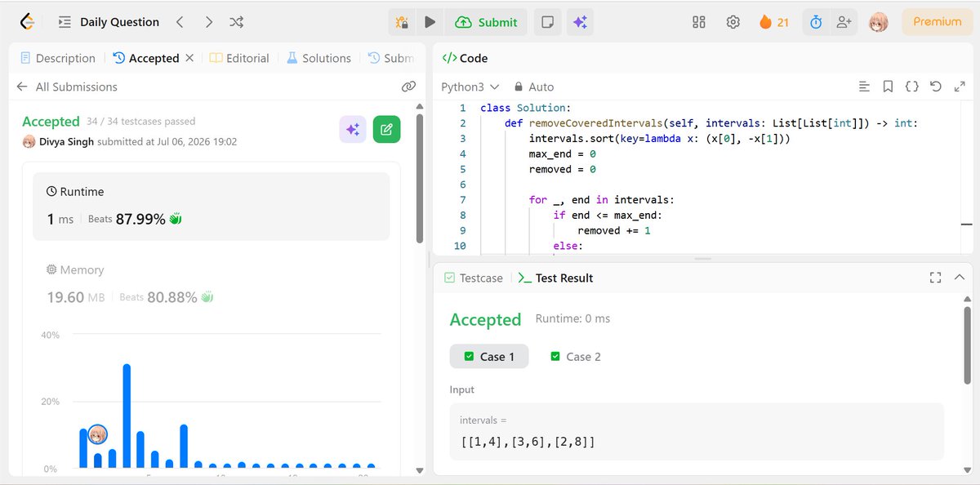Screen dimensions: 980x485
Task: Run the code with play icon
Action: 430,22
